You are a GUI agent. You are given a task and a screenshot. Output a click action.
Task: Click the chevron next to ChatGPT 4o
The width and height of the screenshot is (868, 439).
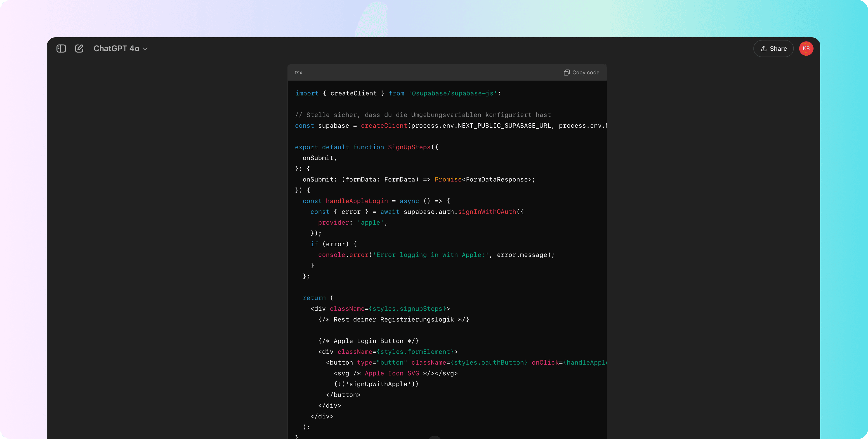pyautogui.click(x=145, y=49)
